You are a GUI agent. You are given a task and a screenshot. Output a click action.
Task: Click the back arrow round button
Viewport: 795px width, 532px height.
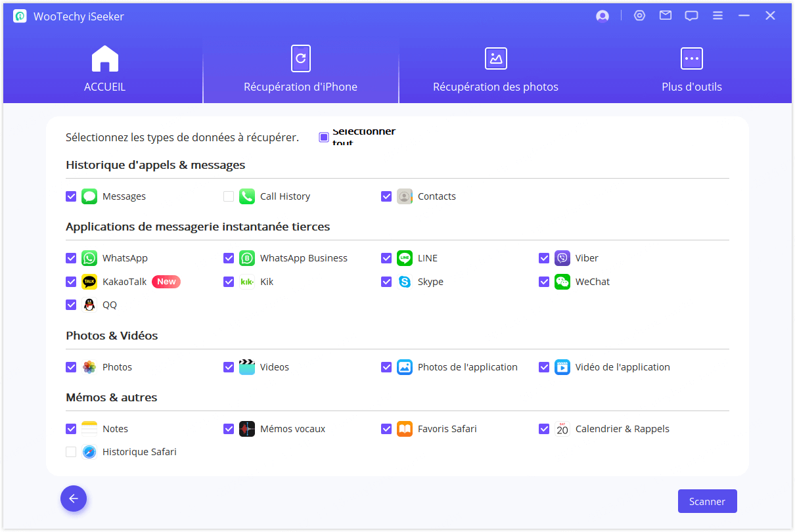[74, 499]
